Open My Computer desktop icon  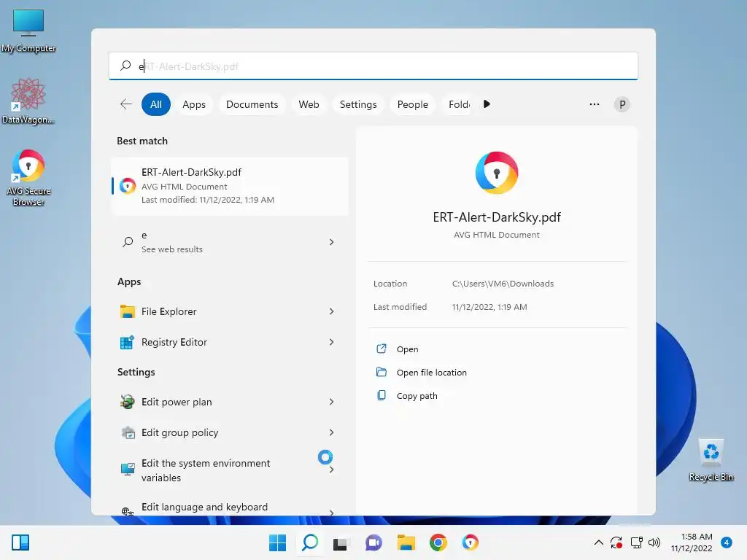point(28,31)
